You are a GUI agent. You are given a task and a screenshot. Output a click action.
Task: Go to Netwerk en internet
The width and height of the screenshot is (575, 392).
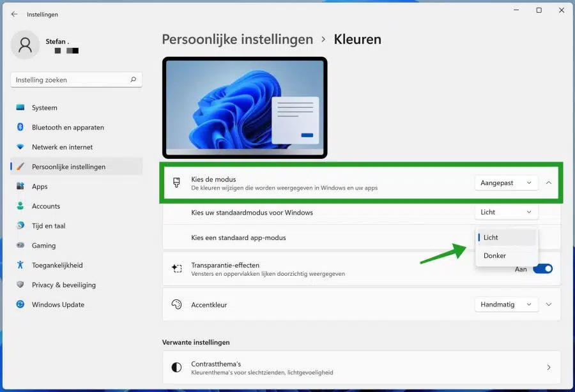(x=76, y=147)
